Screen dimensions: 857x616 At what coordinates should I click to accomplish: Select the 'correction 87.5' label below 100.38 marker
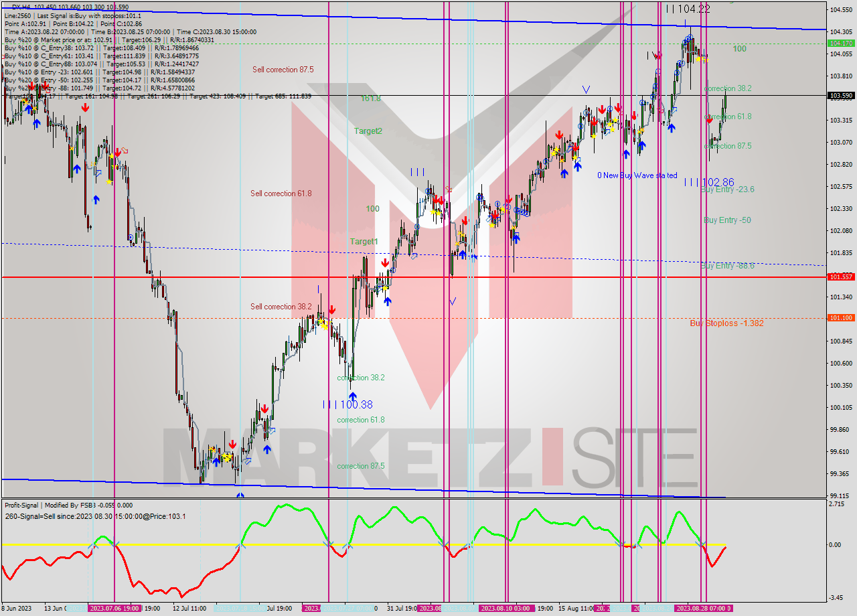click(x=361, y=466)
